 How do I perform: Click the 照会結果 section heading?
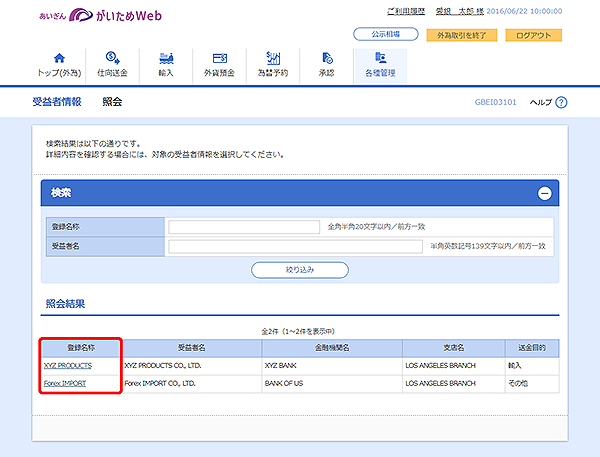[x=65, y=304]
